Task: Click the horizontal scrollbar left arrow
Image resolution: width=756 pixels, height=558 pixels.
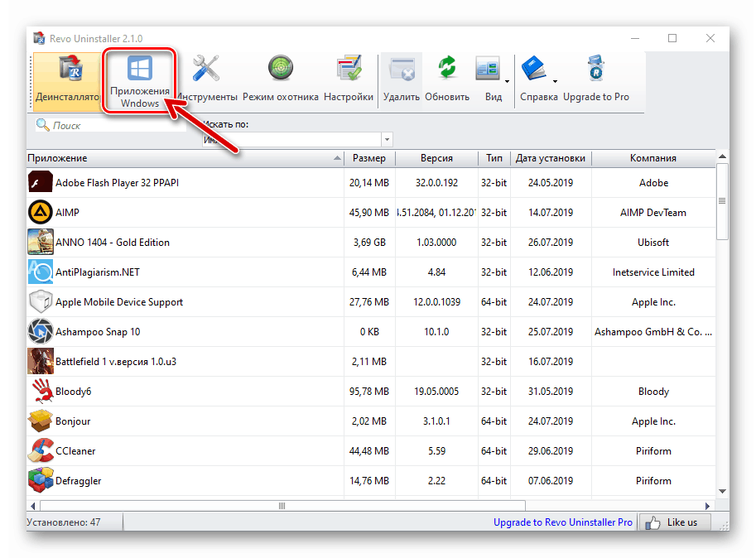Action: pos(33,506)
